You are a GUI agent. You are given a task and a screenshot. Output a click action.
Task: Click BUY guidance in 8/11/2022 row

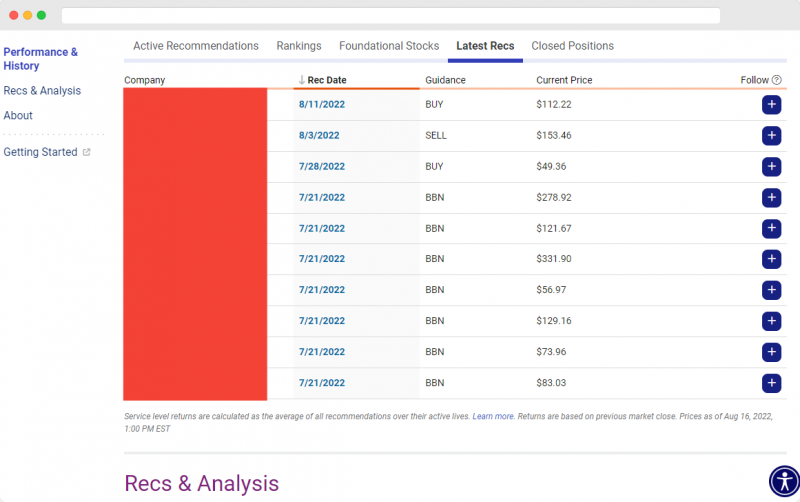tap(434, 105)
